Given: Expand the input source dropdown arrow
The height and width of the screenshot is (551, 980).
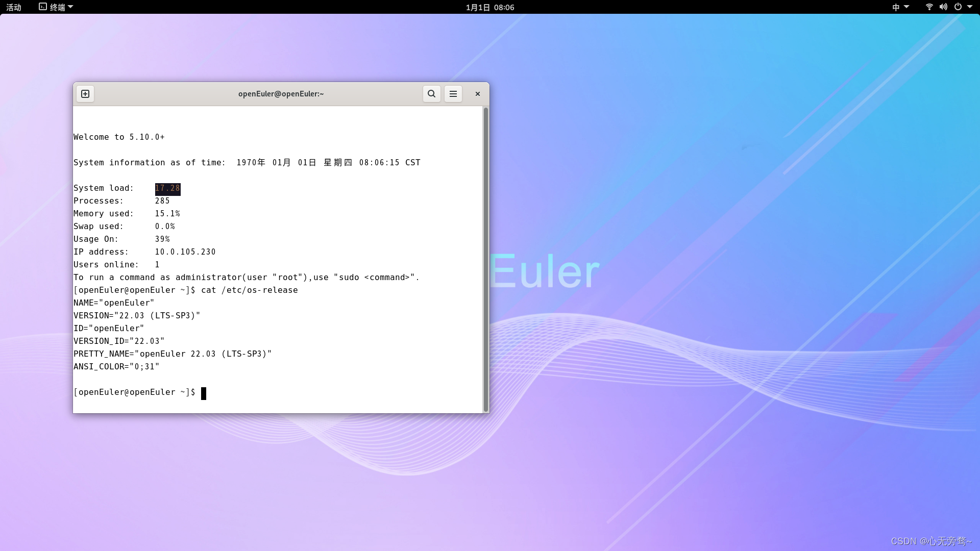Looking at the screenshot, I should pos(906,7).
